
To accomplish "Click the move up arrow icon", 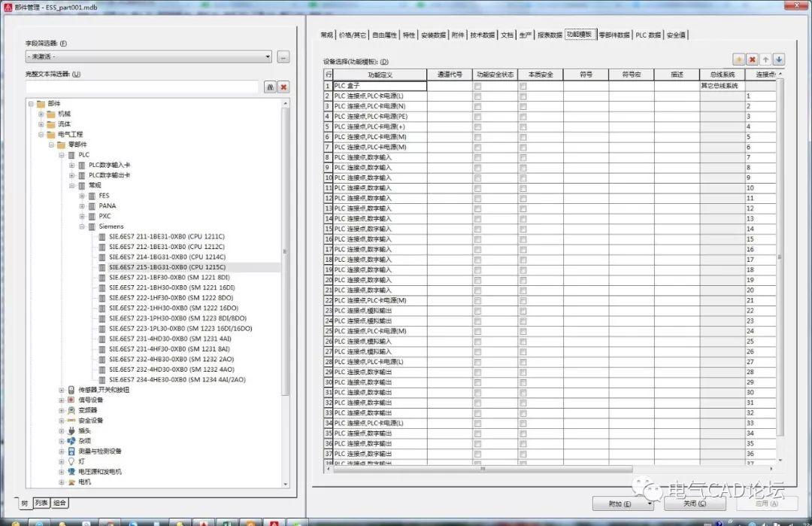I will click(x=765, y=59).
